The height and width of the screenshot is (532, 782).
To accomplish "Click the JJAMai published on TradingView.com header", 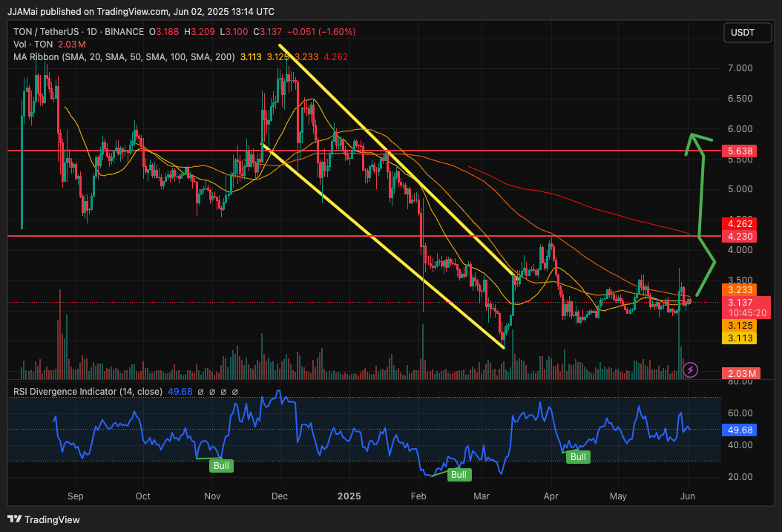I will click(140, 12).
